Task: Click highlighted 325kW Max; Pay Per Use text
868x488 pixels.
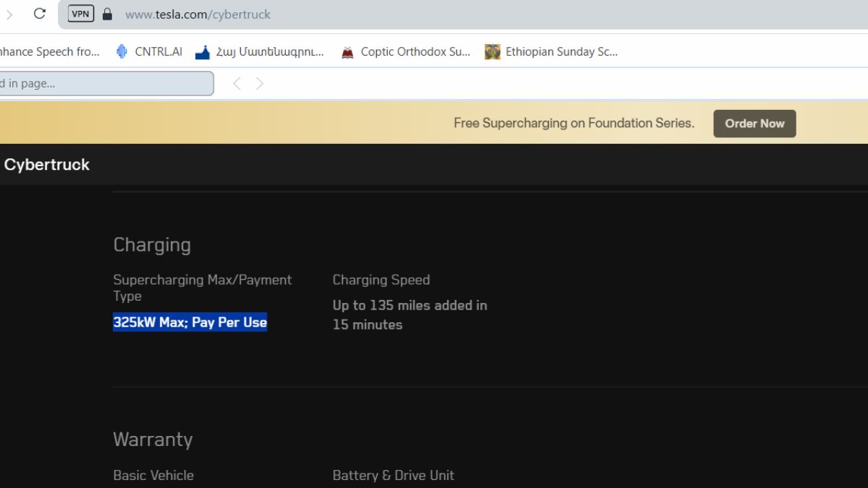Action: pyautogui.click(x=190, y=322)
